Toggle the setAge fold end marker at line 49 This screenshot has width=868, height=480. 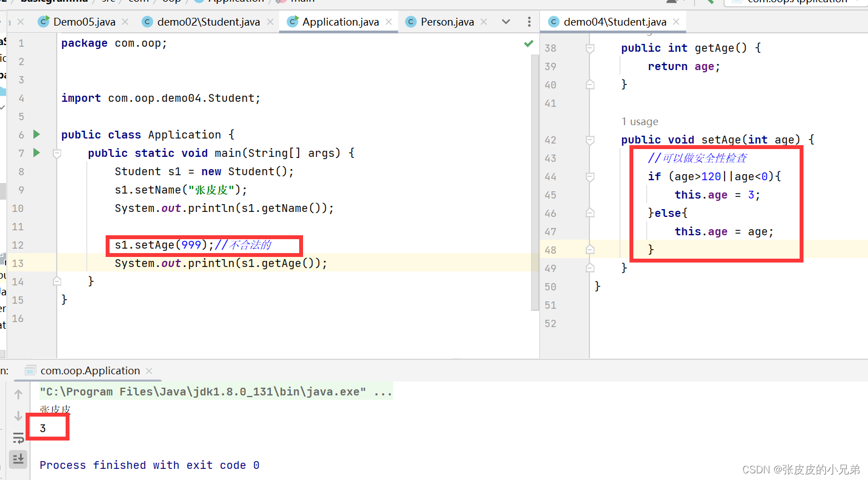[x=590, y=268]
